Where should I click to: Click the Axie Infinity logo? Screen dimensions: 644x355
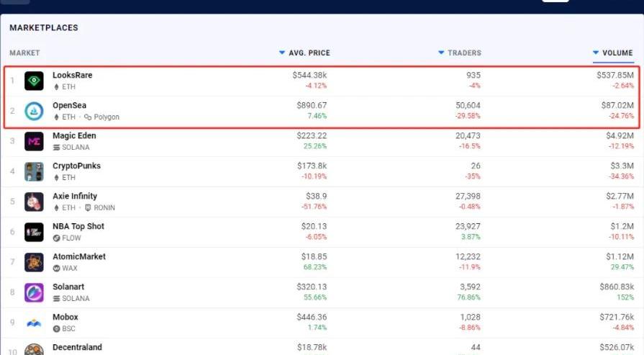[x=34, y=202]
